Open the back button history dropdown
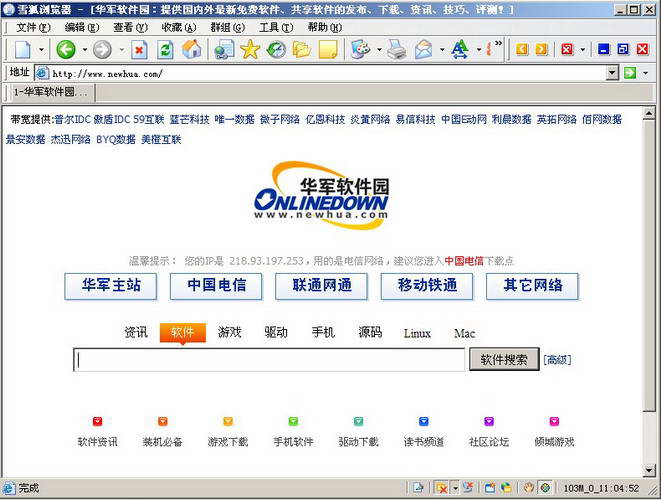 pyautogui.click(x=85, y=50)
